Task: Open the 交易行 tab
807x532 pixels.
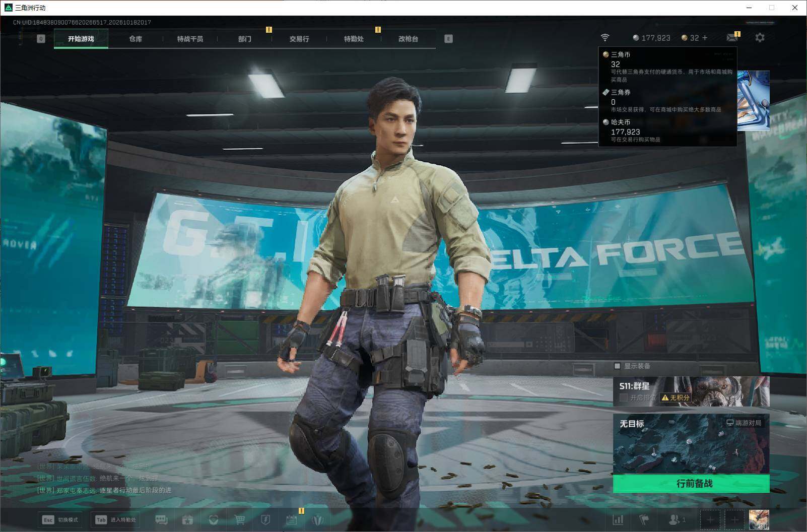Action: [x=299, y=39]
